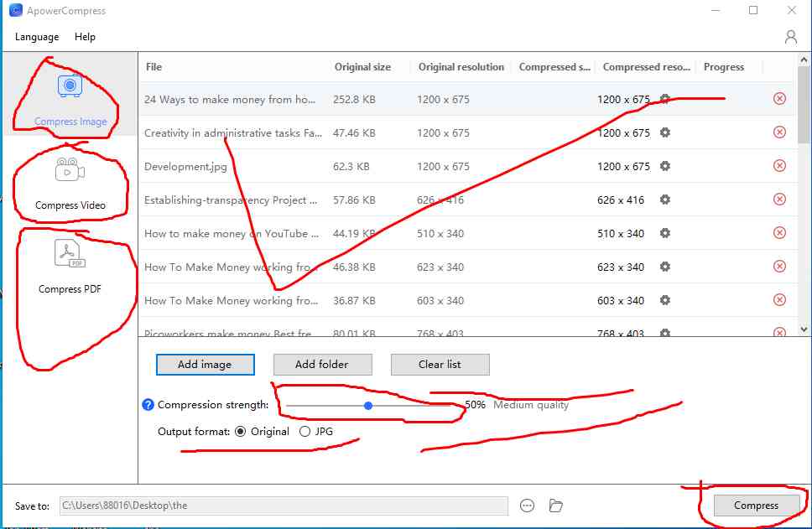The height and width of the screenshot is (529, 812).
Task: Click the file list scrollbar up arrow
Action: tap(804, 60)
